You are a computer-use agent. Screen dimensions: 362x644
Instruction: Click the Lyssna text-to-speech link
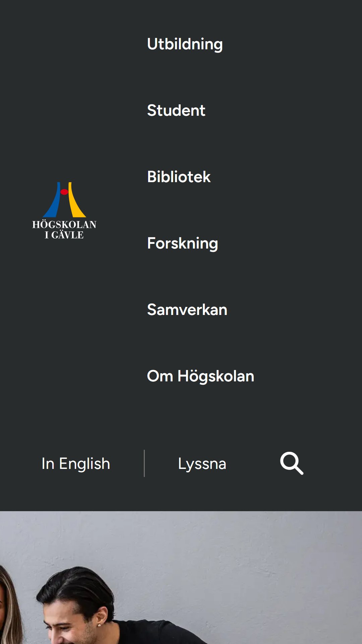click(x=202, y=464)
